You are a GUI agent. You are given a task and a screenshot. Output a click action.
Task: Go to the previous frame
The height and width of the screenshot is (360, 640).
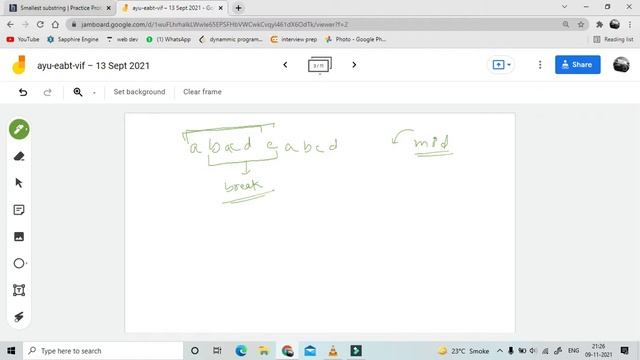point(285,64)
